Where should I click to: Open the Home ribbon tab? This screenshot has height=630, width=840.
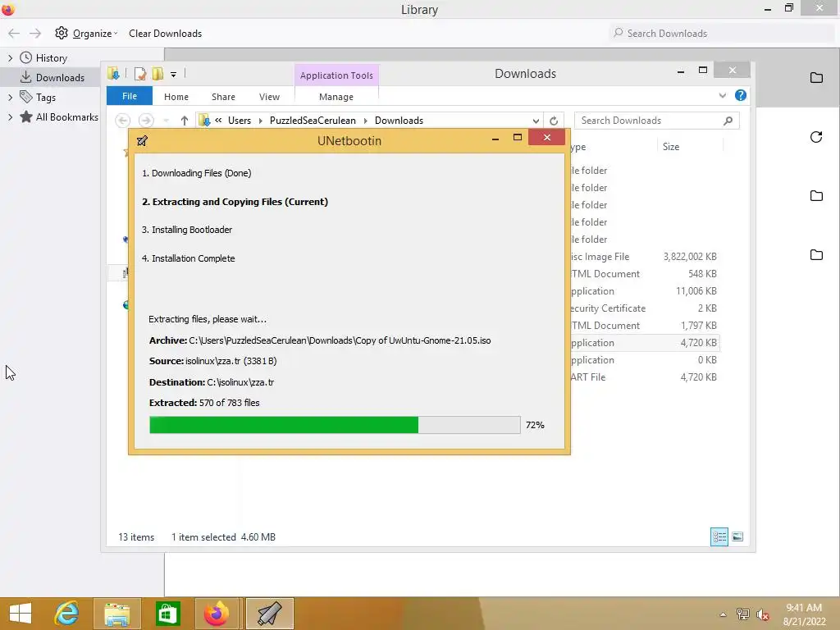176,97
